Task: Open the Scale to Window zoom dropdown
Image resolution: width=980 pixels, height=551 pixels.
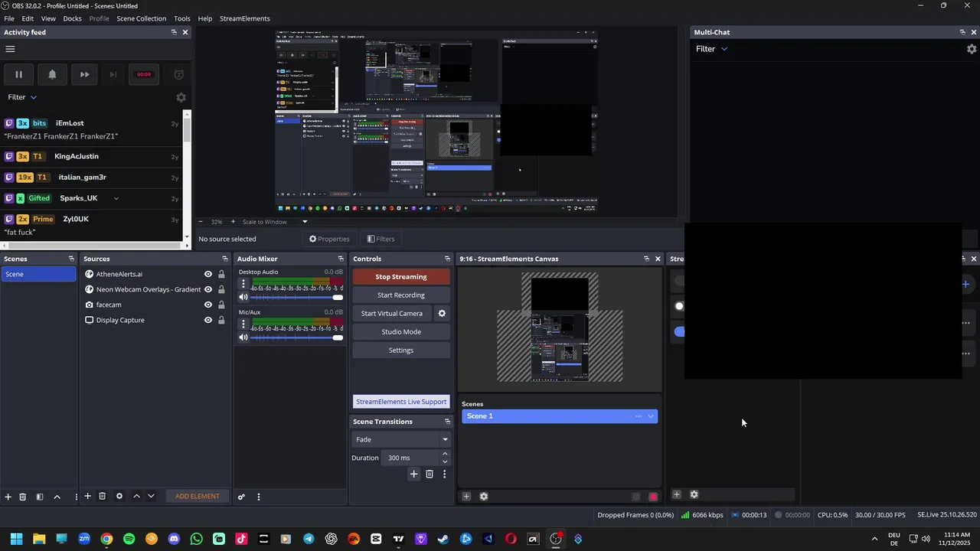Action: click(x=274, y=222)
